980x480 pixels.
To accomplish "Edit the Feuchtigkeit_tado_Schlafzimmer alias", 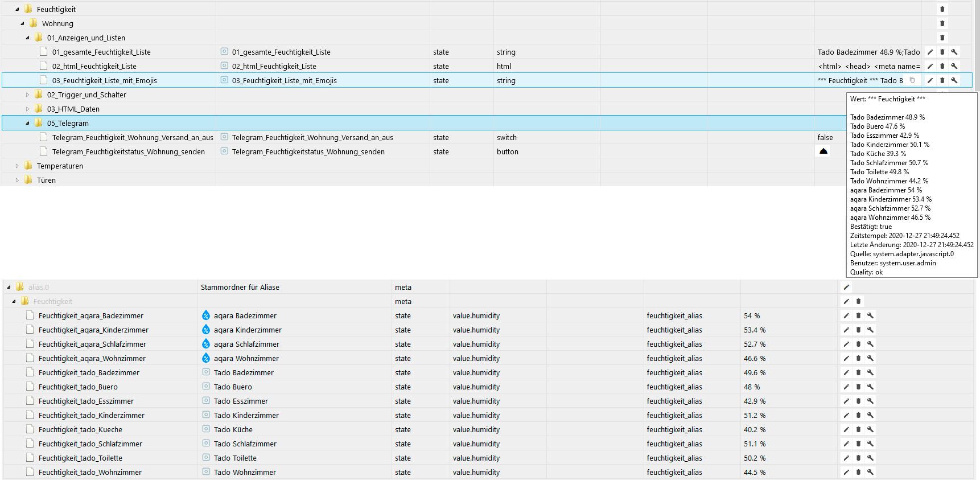I will click(x=846, y=444).
